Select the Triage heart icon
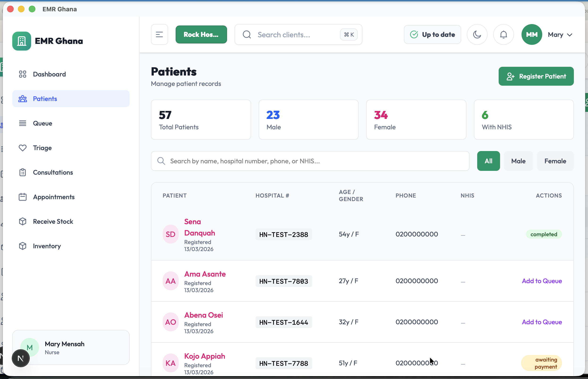The width and height of the screenshot is (588, 379). pyautogui.click(x=23, y=148)
